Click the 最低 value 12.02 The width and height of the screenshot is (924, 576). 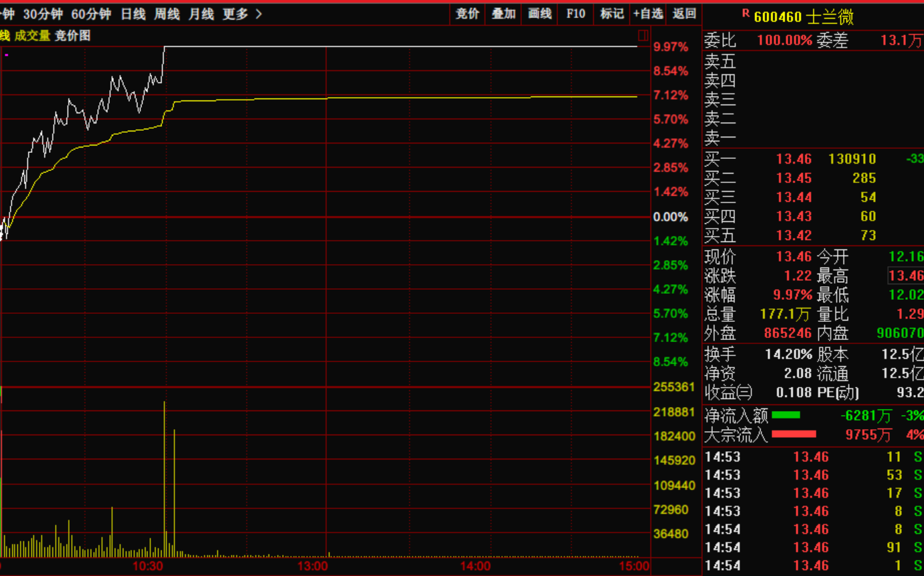[906, 294]
